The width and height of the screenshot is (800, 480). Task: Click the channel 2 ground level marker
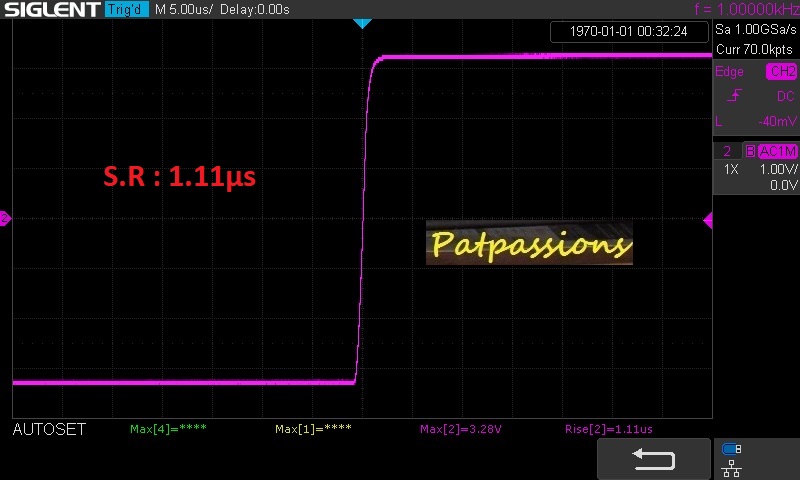coord(5,219)
